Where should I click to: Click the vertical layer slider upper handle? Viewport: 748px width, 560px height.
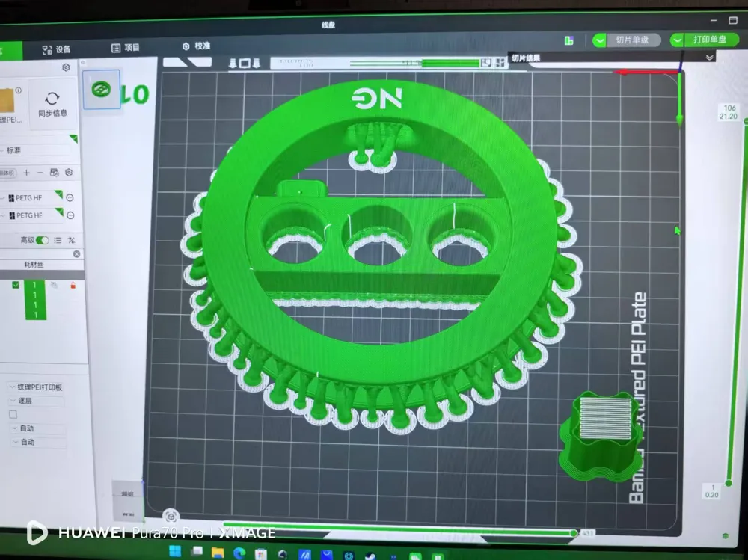[746, 122]
